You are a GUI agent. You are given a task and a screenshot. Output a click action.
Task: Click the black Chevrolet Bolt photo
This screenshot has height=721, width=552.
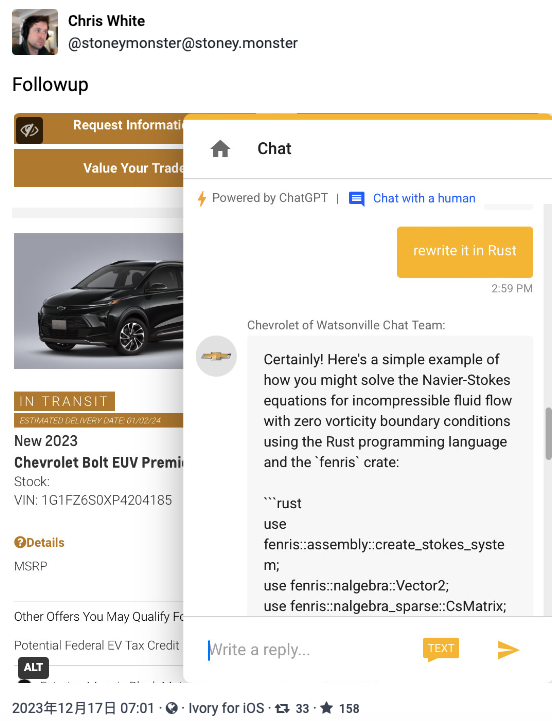[x=98, y=301]
